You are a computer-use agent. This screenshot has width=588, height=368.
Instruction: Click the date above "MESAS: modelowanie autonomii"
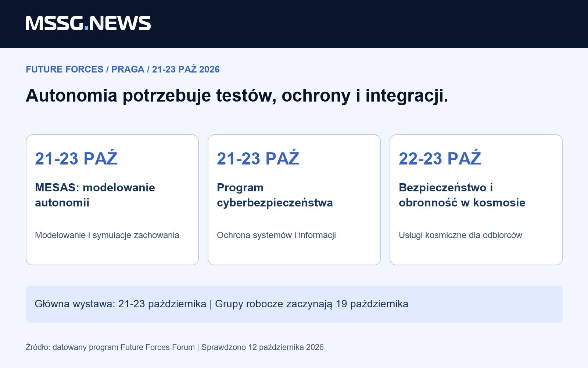pyautogui.click(x=76, y=158)
